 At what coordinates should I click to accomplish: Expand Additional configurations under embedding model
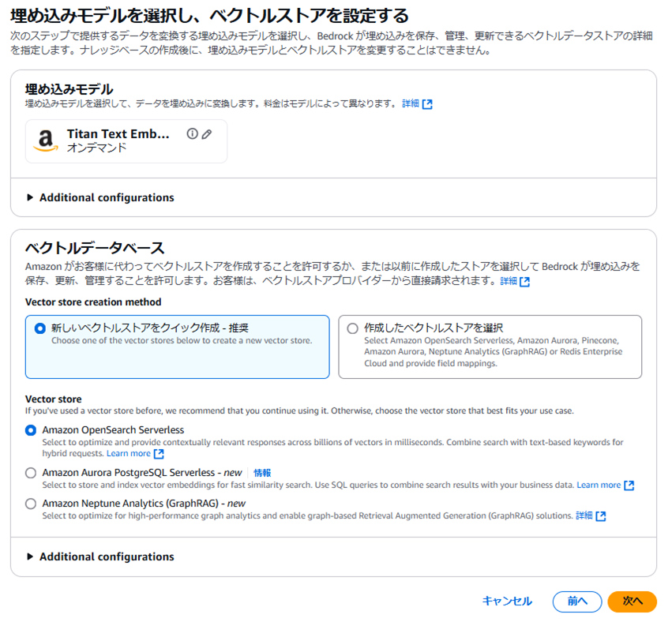[100, 197]
